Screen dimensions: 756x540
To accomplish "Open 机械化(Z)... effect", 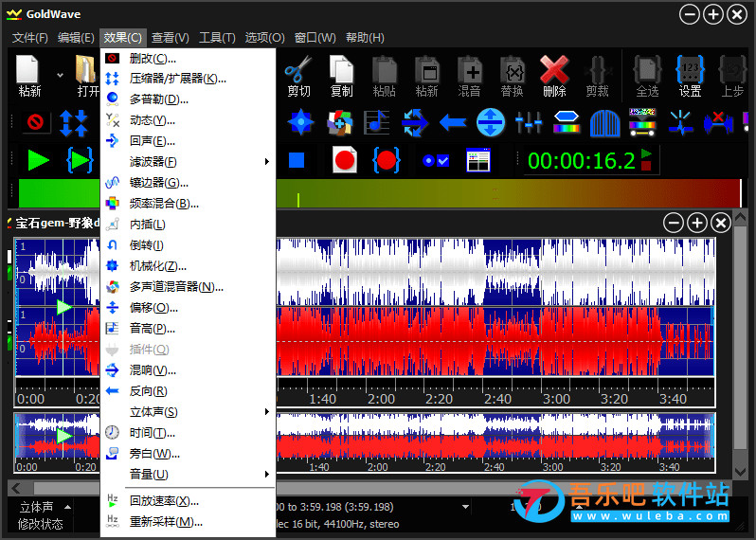I will (188, 265).
